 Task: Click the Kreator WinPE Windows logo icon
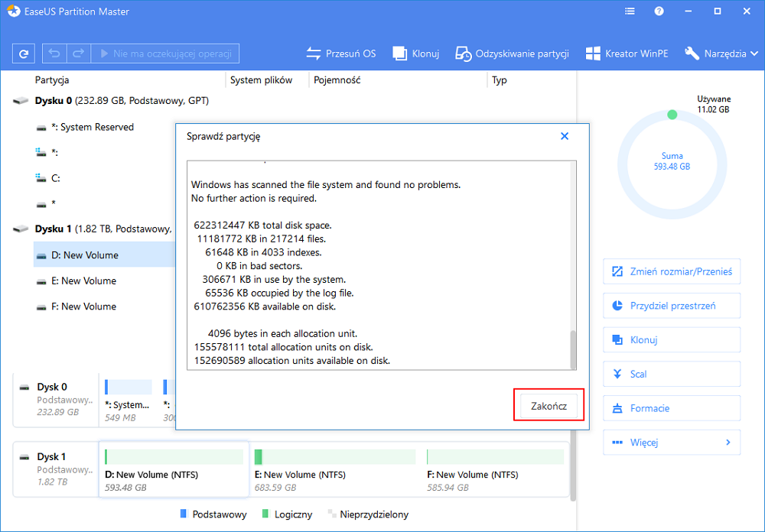(593, 54)
